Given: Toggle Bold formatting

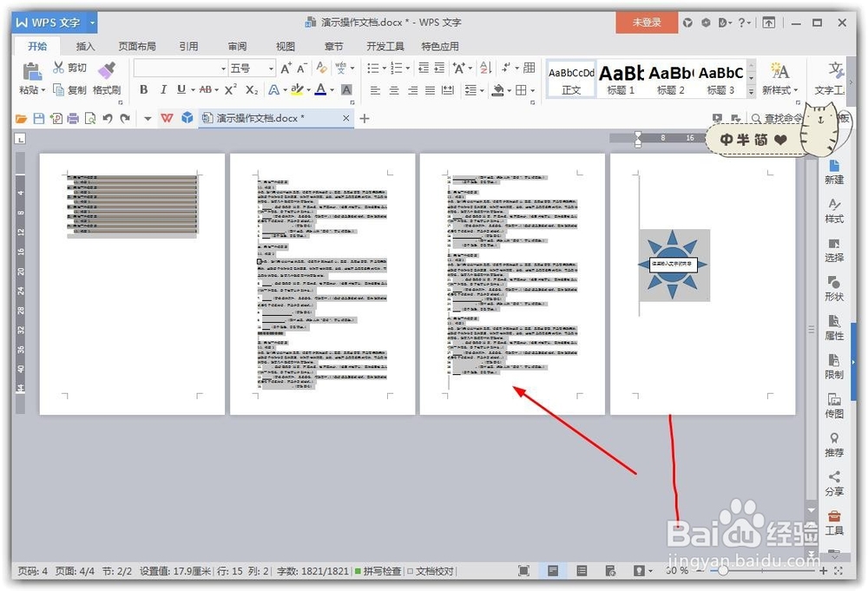Looking at the screenshot, I should point(144,89).
